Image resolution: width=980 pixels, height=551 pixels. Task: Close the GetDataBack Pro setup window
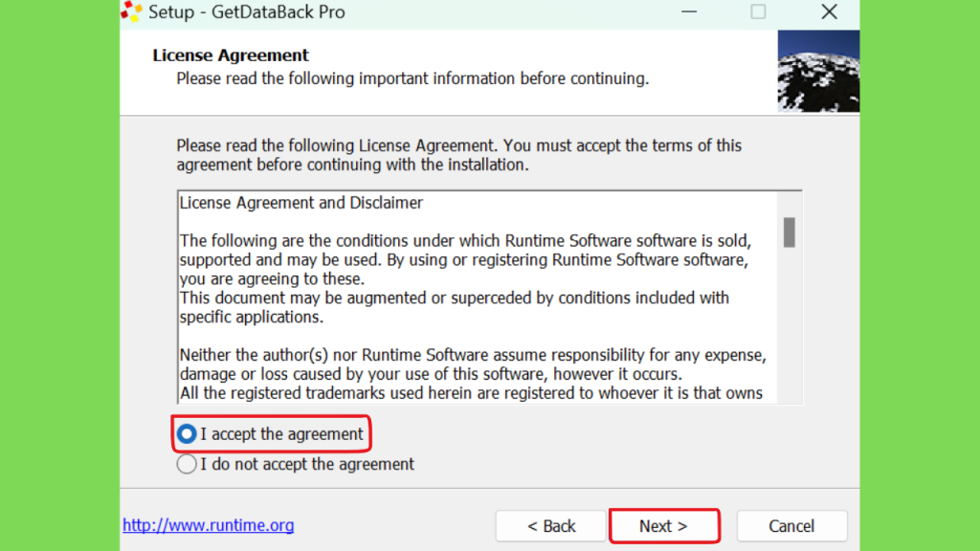(x=829, y=11)
